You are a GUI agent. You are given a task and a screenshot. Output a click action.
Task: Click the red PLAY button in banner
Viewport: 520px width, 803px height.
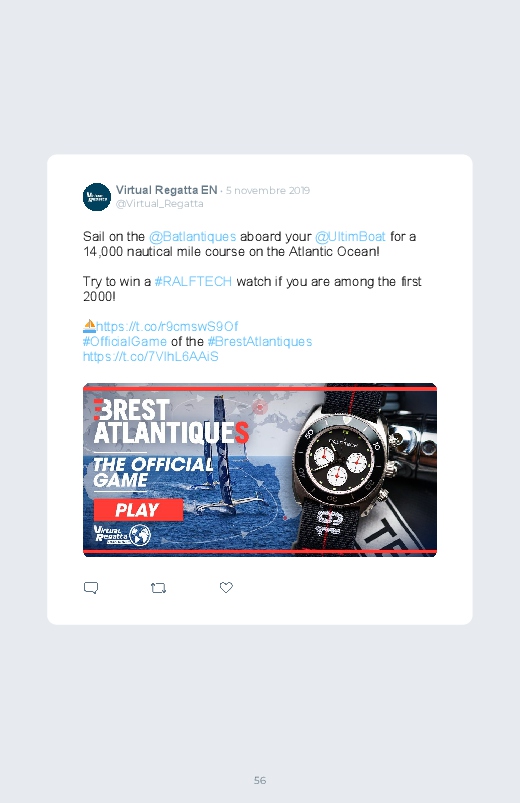(138, 510)
